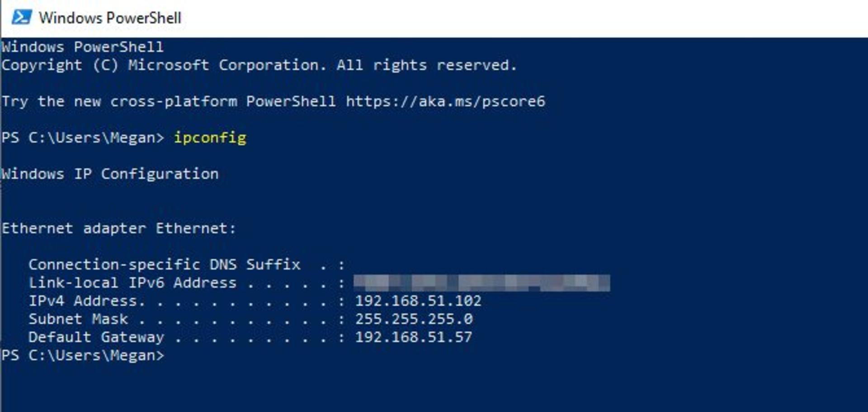
Task: Click the IPv4 Address label
Action: click(87, 301)
